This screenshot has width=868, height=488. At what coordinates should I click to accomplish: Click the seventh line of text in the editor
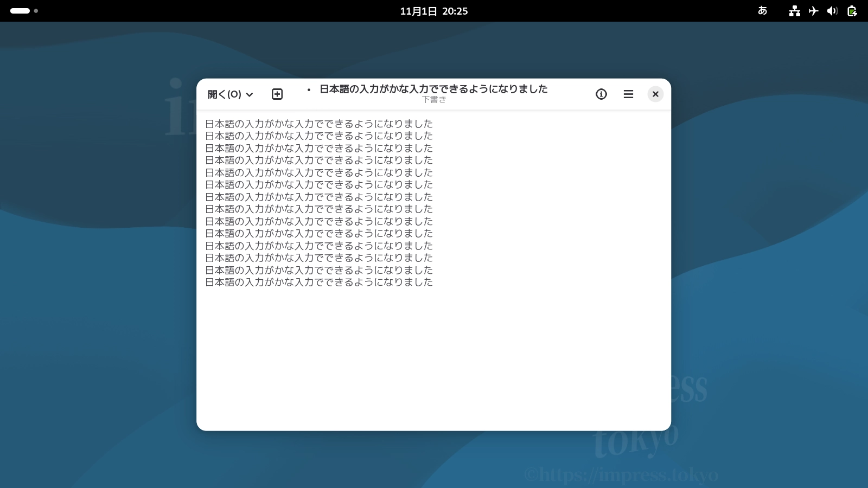[x=319, y=197]
